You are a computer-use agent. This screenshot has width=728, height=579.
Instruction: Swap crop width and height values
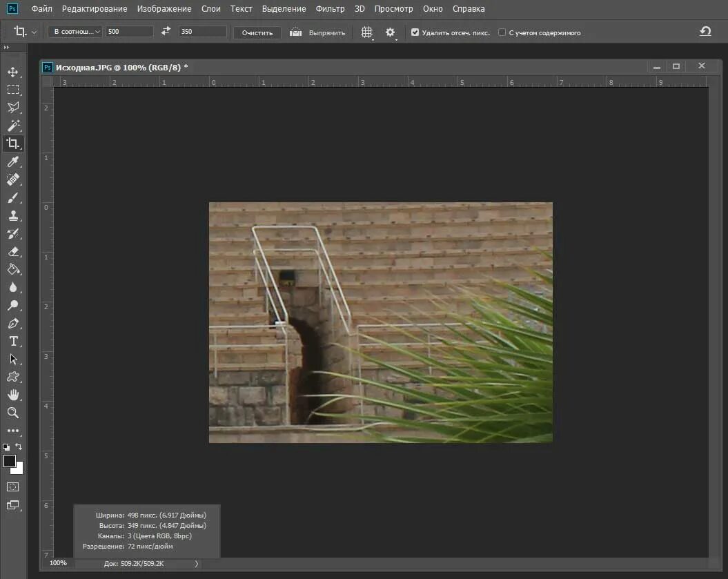click(166, 32)
